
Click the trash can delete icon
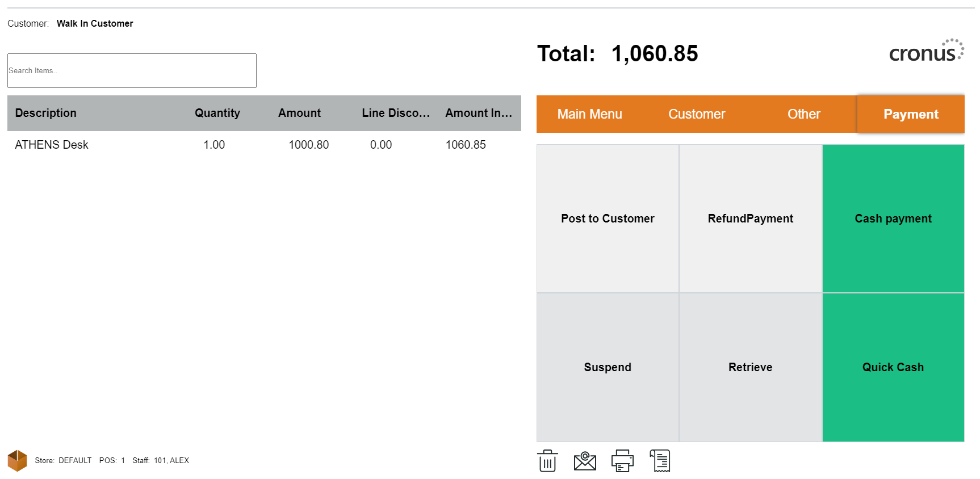click(x=547, y=461)
